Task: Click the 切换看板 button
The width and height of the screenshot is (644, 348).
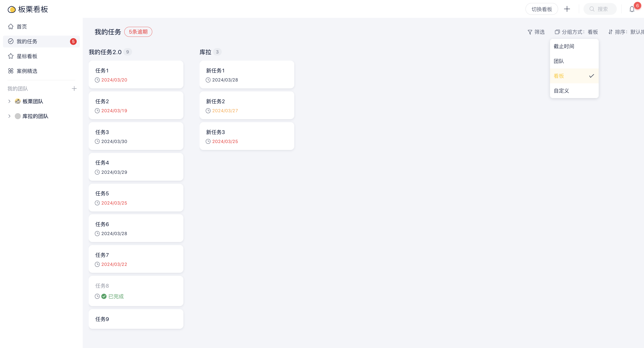Action: [541, 9]
